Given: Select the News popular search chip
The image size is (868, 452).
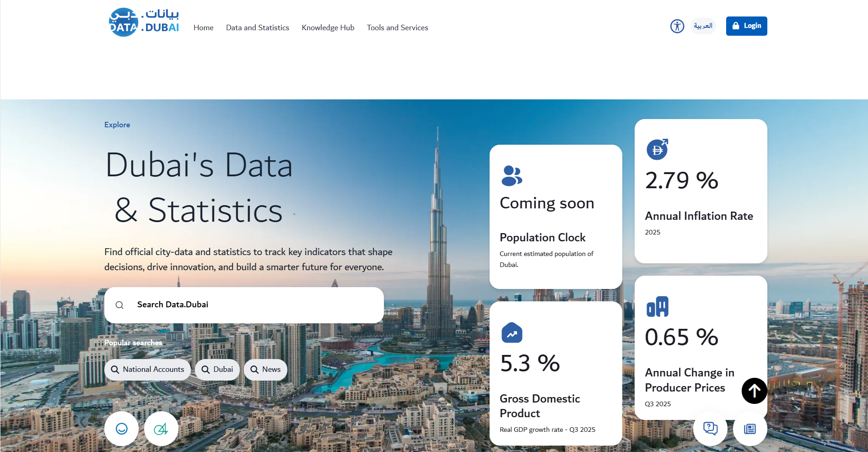Looking at the screenshot, I should click(x=265, y=370).
